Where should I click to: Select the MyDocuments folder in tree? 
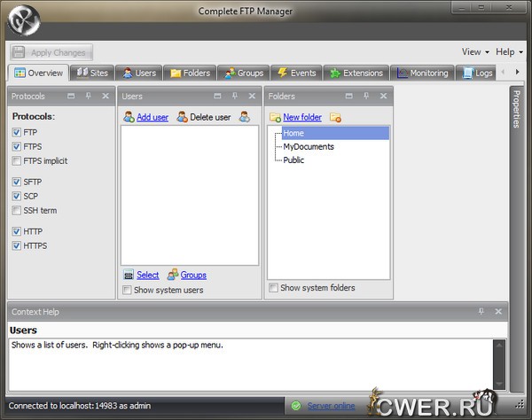309,146
